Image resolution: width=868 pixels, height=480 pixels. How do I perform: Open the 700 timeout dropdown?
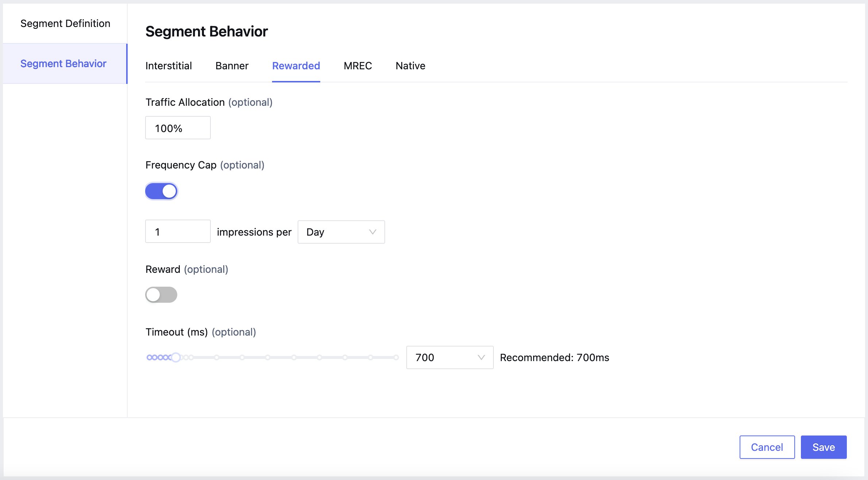click(x=450, y=357)
